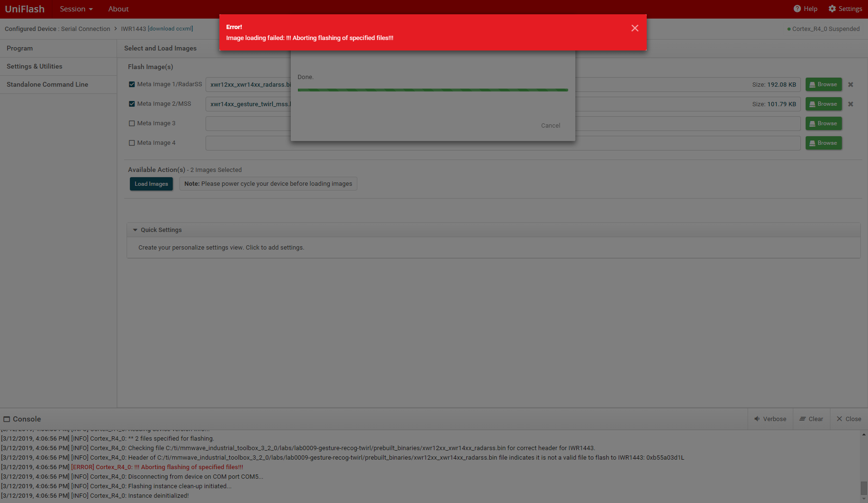Click 'Header of' invalid file log line
This screenshot has height=503, width=868.
point(343,458)
